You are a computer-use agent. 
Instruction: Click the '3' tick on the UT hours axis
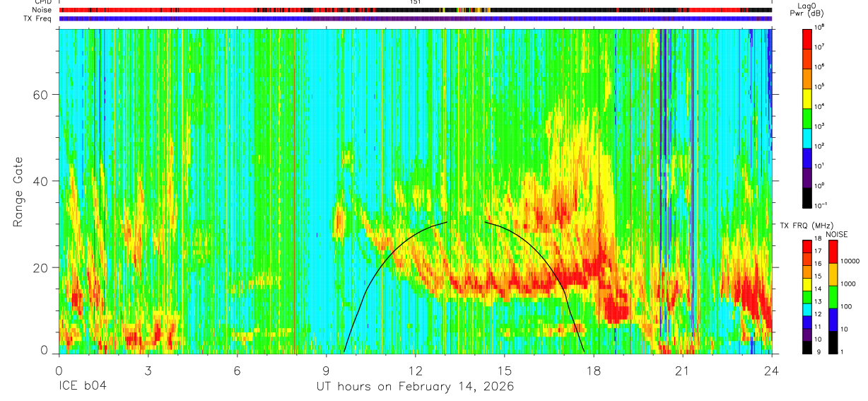[148, 370]
